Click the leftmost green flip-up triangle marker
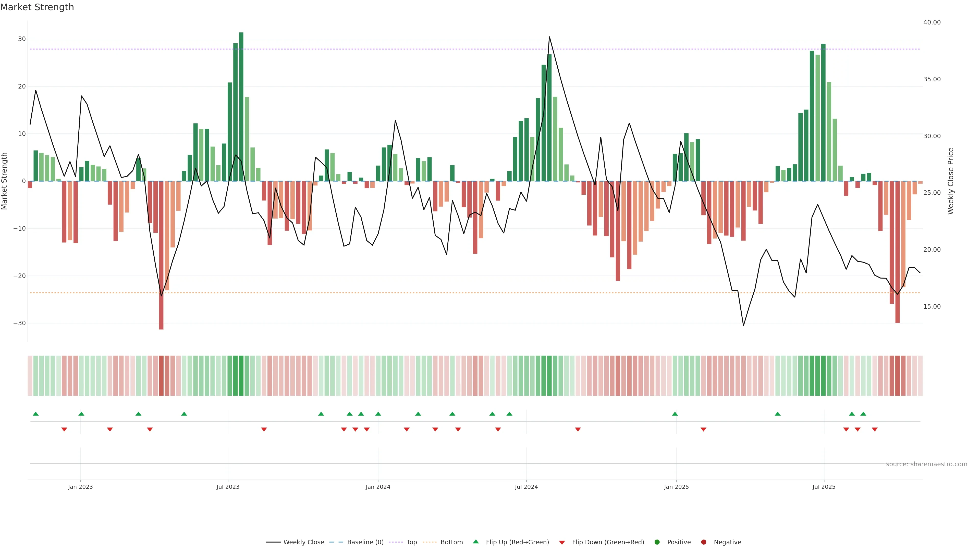Viewport: 980px width, 551px height. (36, 414)
